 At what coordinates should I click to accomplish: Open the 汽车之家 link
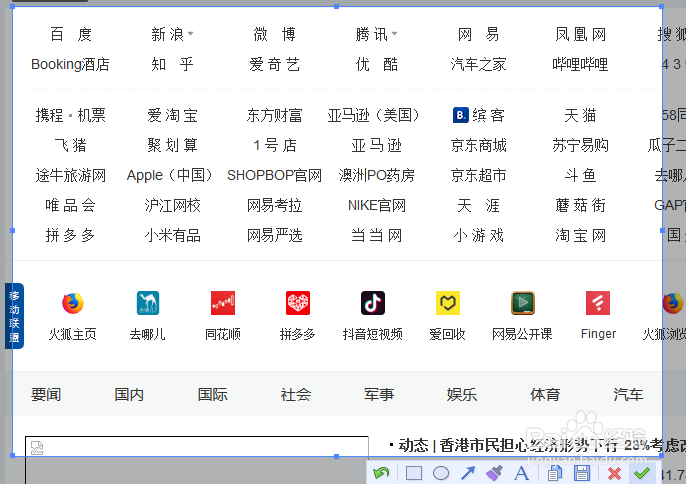point(479,64)
